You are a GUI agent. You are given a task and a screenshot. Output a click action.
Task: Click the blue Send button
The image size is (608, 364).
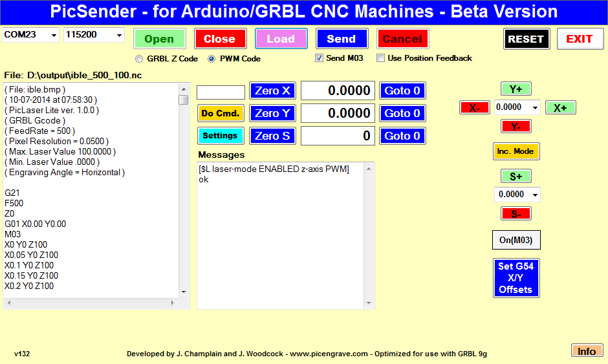point(342,39)
